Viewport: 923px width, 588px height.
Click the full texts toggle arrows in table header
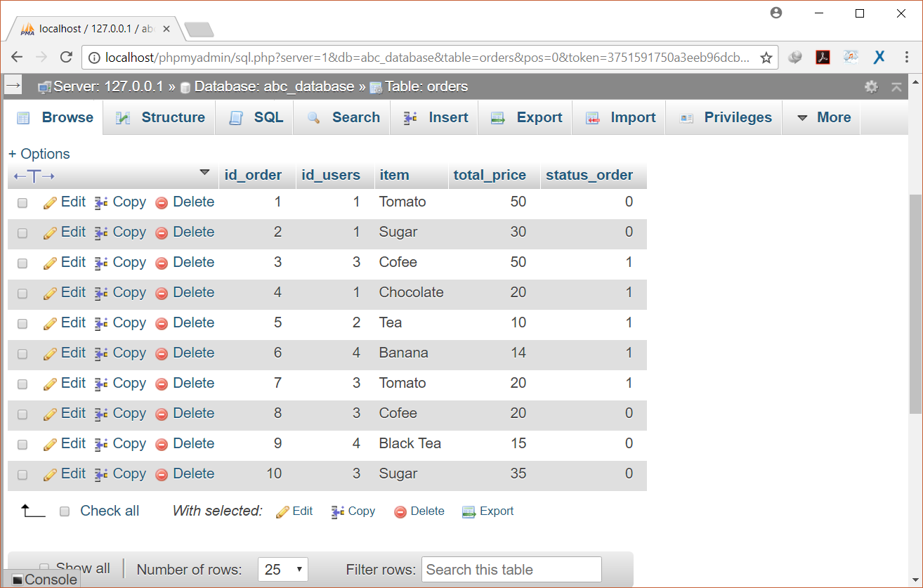pyautogui.click(x=34, y=176)
